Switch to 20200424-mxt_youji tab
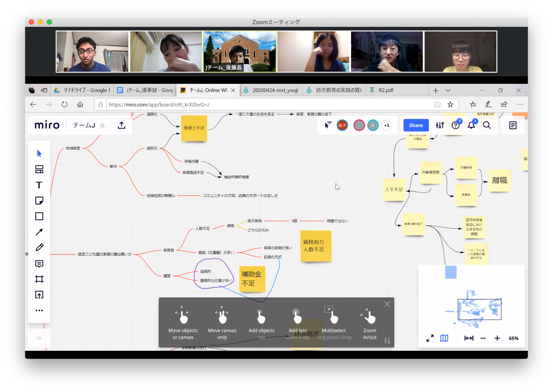 [x=271, y=90]
